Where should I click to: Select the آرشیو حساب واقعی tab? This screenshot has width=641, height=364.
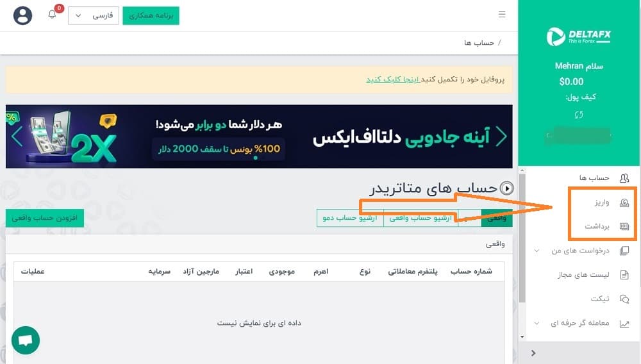pos(420,218)
